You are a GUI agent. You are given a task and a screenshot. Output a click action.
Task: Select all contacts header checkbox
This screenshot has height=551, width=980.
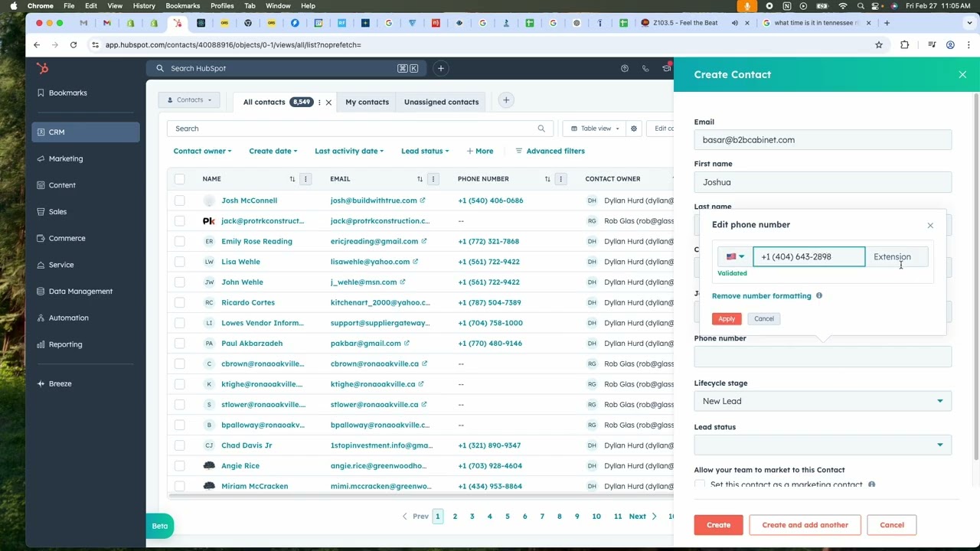click(x=179, y=179)
